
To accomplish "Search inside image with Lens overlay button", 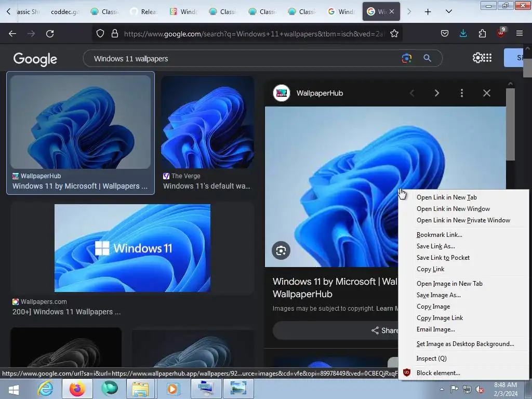I will (281, 251).
